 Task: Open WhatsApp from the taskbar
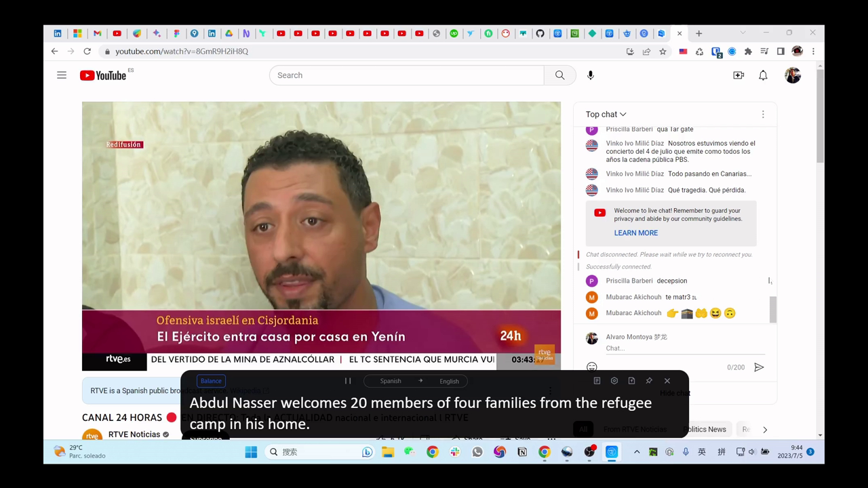pos(477,452)
